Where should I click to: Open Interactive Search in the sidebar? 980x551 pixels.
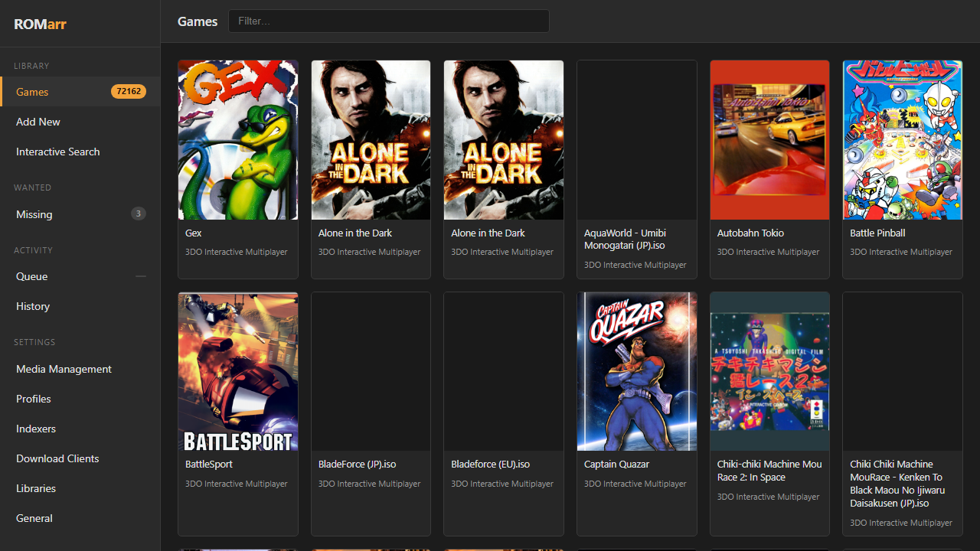point(80,152)
